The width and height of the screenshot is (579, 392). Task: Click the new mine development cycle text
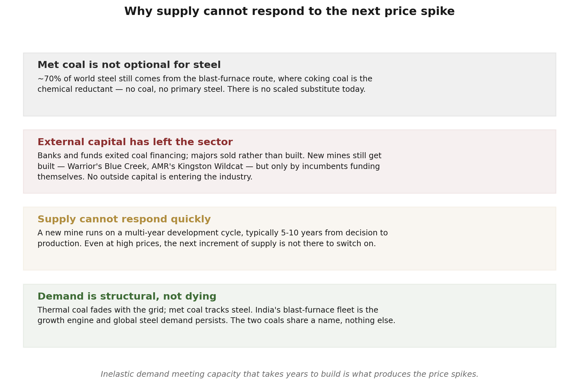pyautogui.click(x=213, y=238)
